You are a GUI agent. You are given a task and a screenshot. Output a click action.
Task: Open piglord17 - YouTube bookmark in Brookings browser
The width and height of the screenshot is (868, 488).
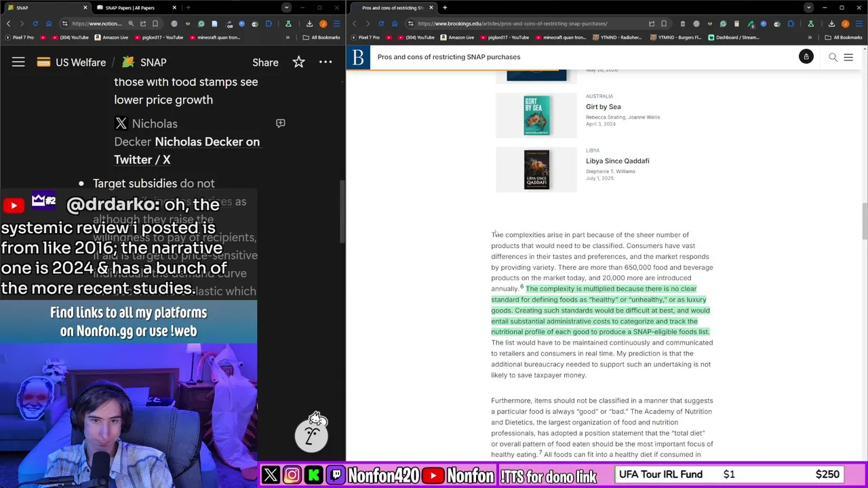tap(504, 37)
